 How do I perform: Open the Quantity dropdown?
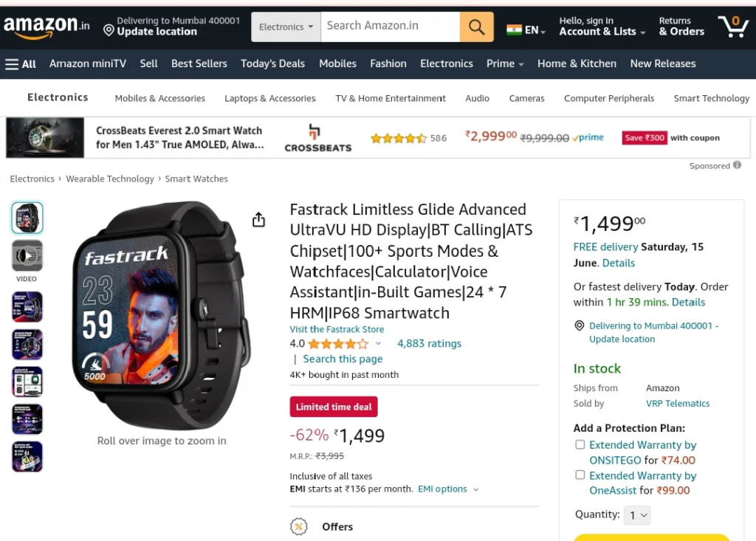[637, 515]
